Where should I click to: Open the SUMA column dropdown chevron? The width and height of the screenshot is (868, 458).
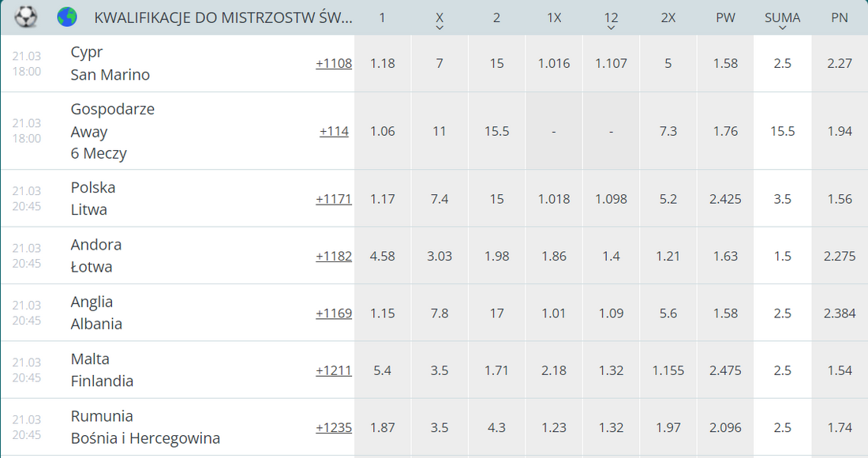point(782,28)
